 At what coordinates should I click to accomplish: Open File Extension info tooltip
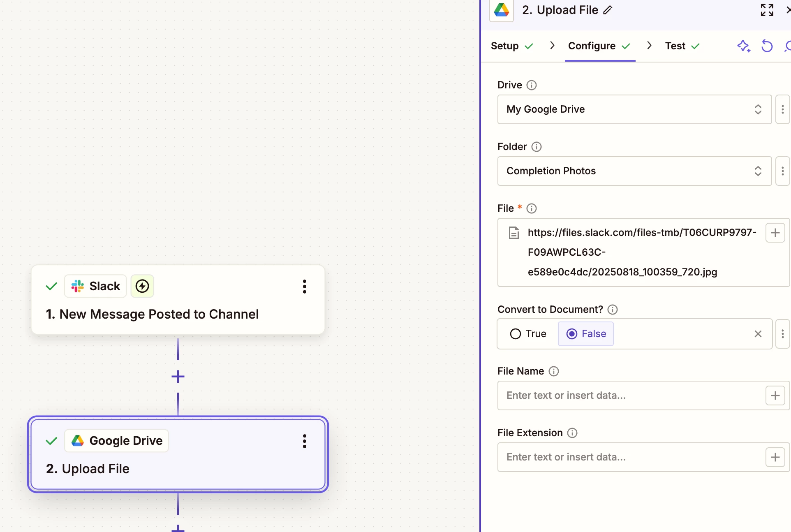click(x=572, y=433)
